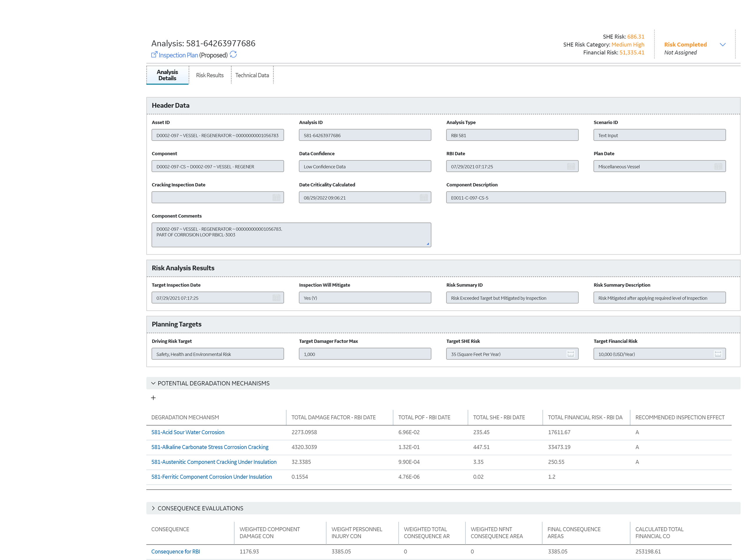This screenshot has height=560, width=749.
Task: Click external link icon before Inspection Plan
Action: coord(154,54)
